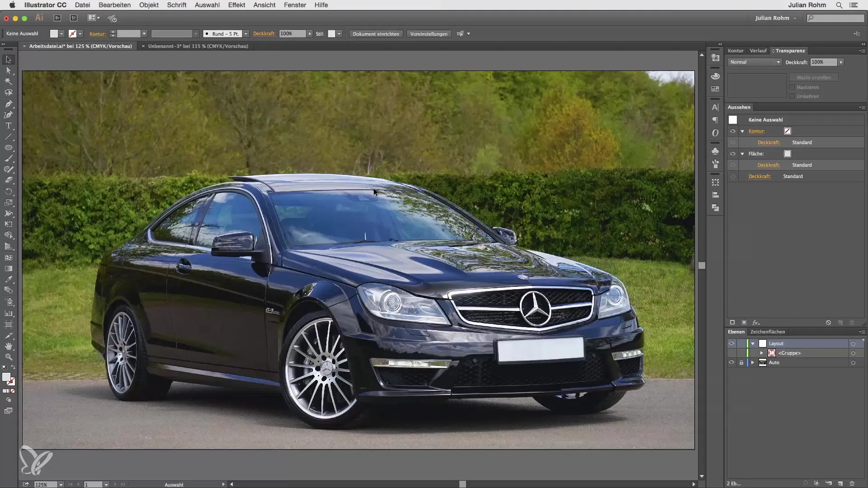
Task: Toggle visibility of Fläche attribute
Action: tap(733, 154)
